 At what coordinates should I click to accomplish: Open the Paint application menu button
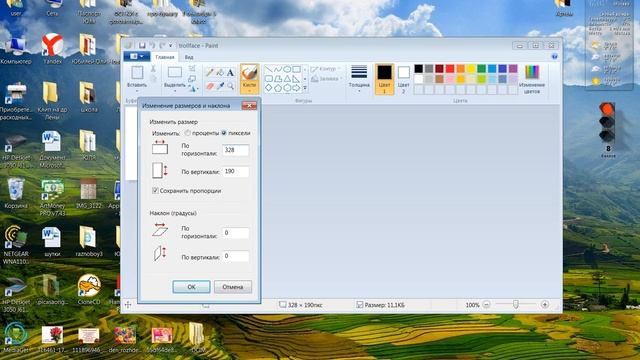click(x=136, y=56)
